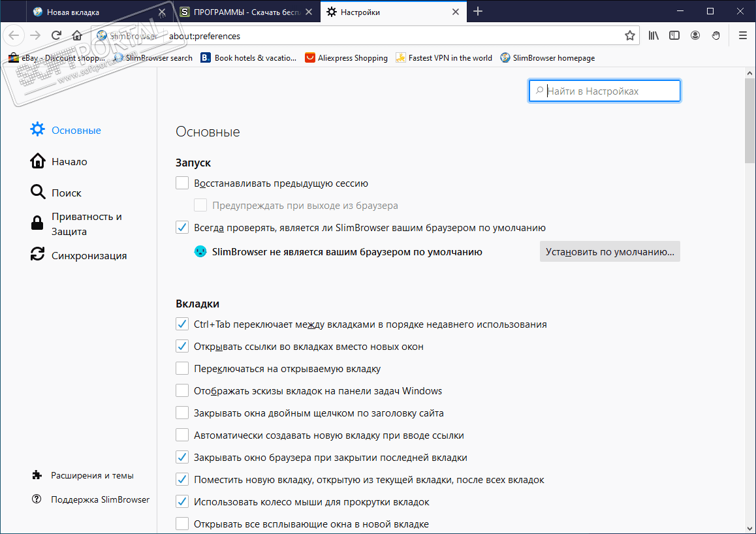Toggle Открывать ссылки во вкладках checkbox
The width and height of the screenshot is (756, 534).
point(181,347)
